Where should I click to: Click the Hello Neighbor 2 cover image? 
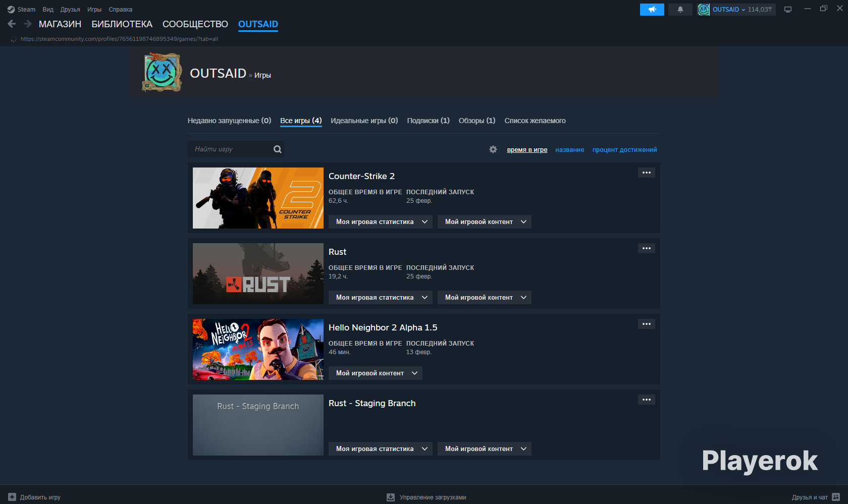[258, 349]
